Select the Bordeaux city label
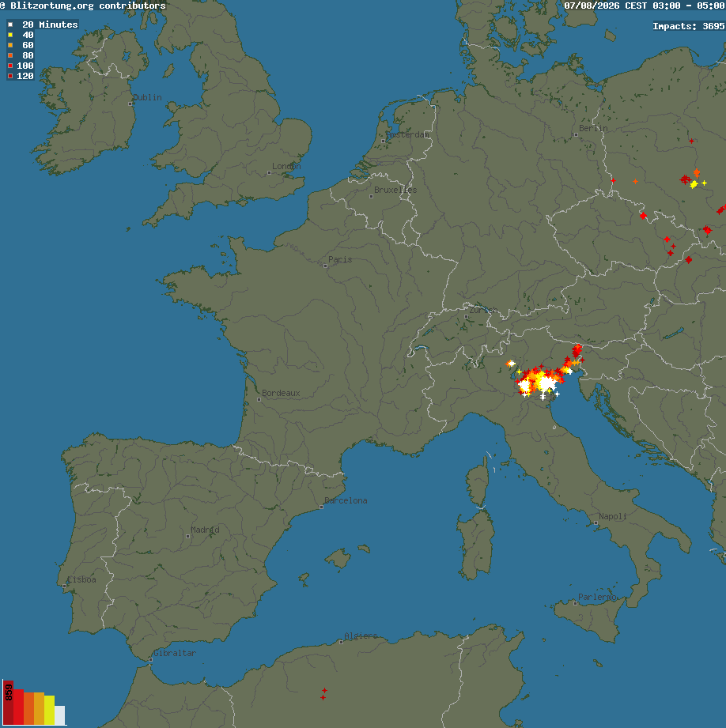 point(281,394)
